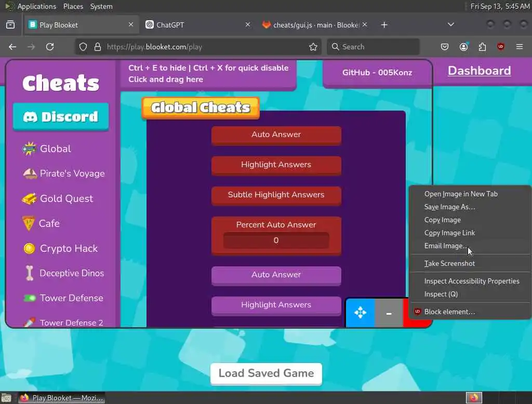The height and width of the screenshot is (404, 532).
Task: Run the purple Highlight Answers cheat
Action: point(276,305)
